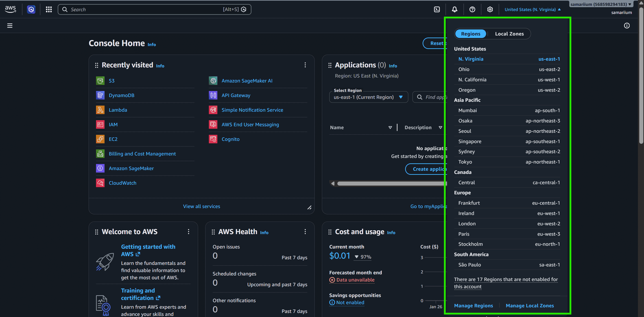644x317 pixels.
Task: Open the hamburger navigation menu
Action: [10, 26]
